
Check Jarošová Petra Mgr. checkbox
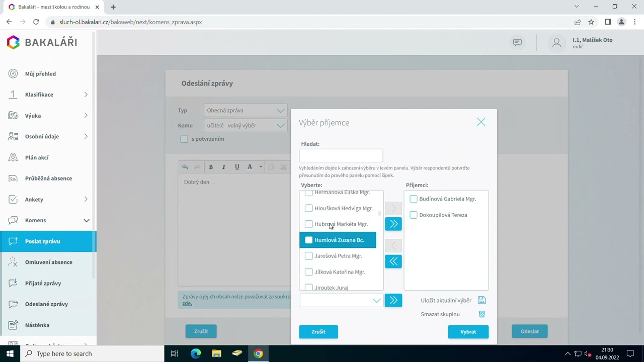(x=308, y=256)
